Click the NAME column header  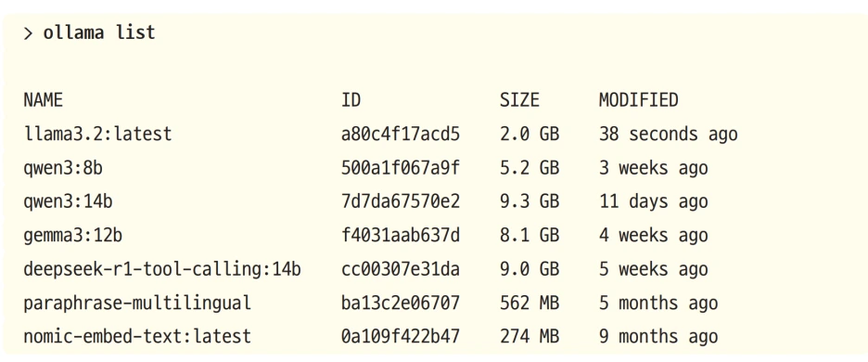click(44, 100)
